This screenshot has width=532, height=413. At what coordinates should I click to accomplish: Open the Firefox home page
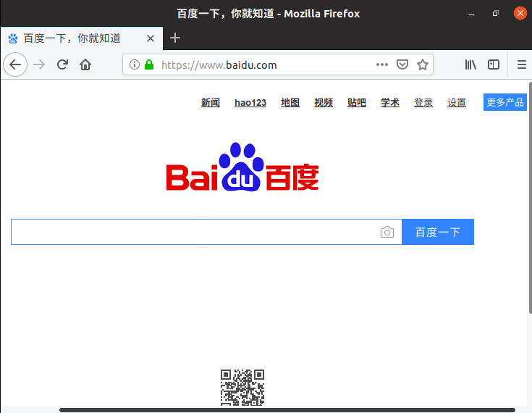[85, 64]
